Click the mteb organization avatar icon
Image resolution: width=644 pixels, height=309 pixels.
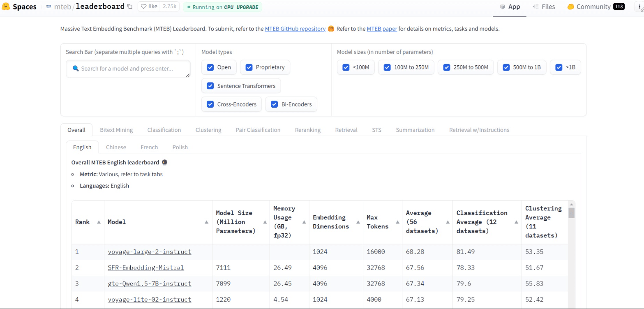pyautogui.click(x=48, y=7)
